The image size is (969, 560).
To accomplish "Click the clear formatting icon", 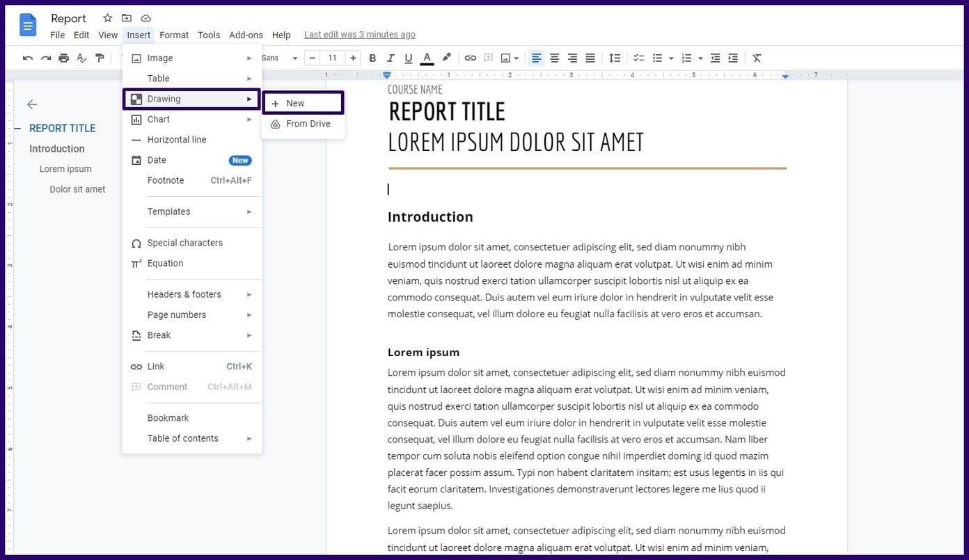I will [757, 58].
